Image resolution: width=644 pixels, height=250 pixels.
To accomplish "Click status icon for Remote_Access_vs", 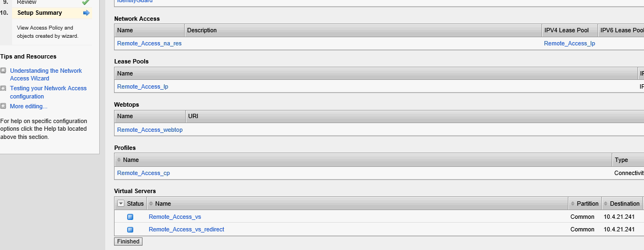I will coord(130,217).
